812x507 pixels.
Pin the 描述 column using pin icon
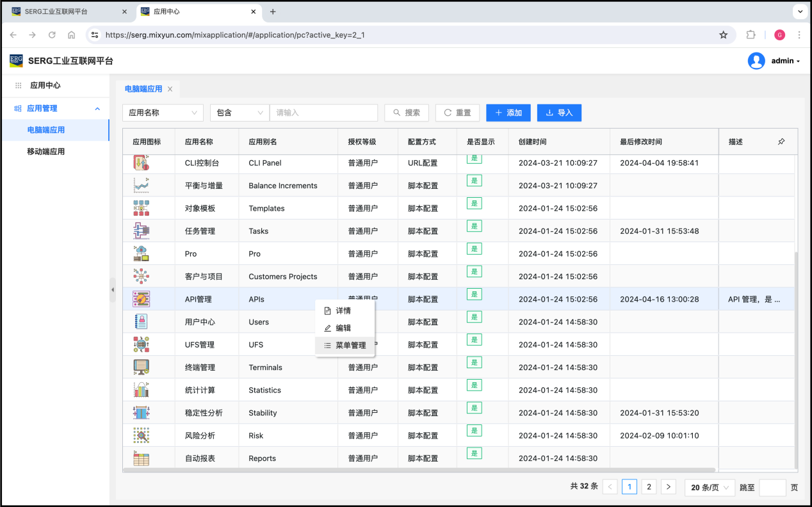point(781,141)
